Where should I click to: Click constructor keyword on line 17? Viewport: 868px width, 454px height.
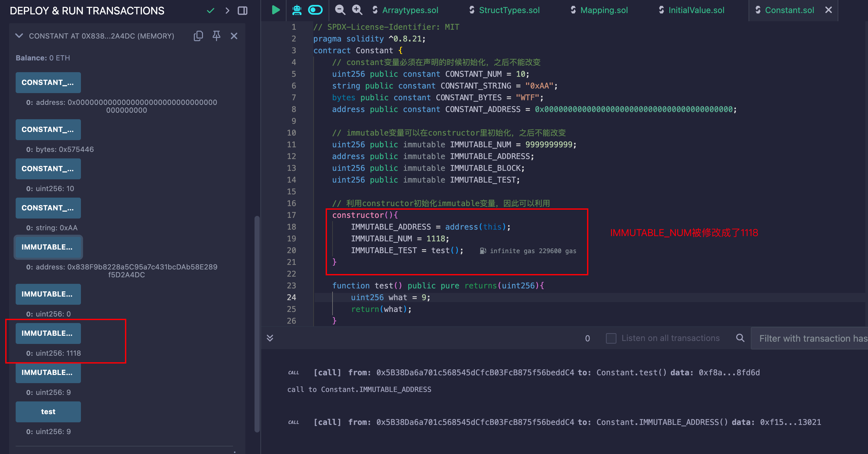[x=358, y=215]
